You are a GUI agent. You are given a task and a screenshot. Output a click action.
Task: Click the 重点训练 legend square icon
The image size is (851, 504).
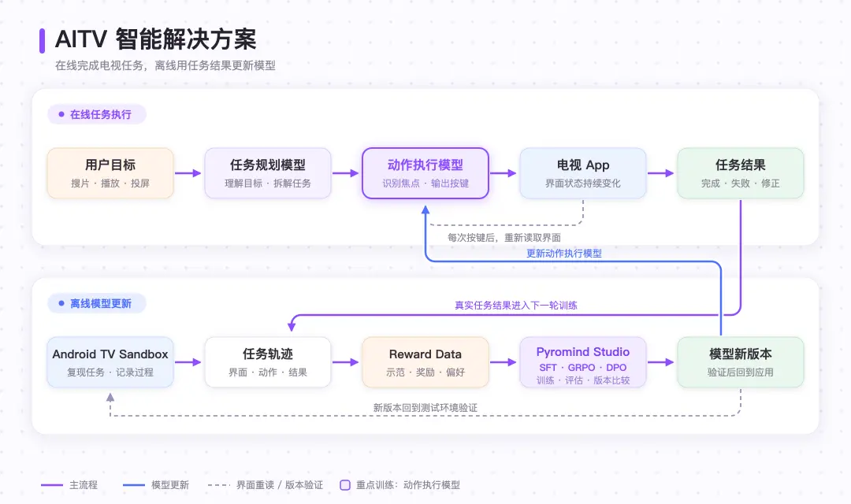click(x=345, y=485)
